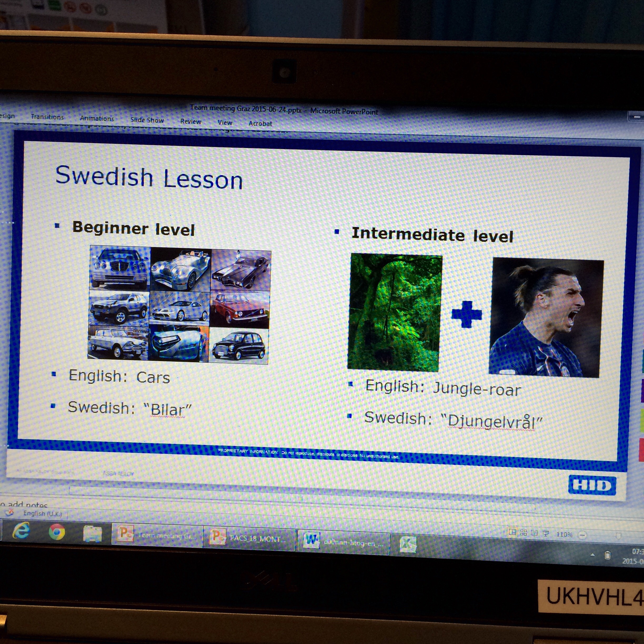The height and width of the screenshot is (644, 644).
Task: Open the Excel taskbar icon
Action: click(x=408, y=544)
